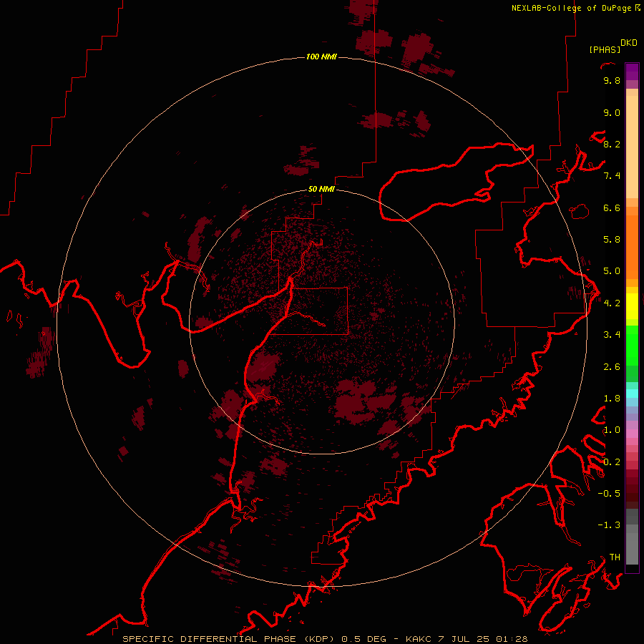The image size is (644, 644).
Task: Click the orange band of the color scale
Action: 632,246
